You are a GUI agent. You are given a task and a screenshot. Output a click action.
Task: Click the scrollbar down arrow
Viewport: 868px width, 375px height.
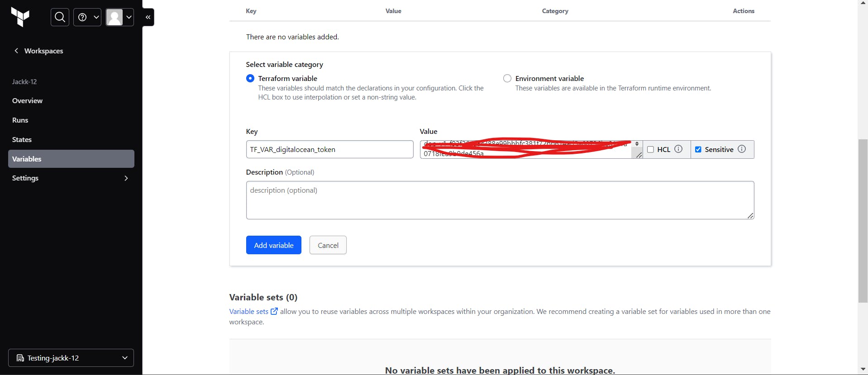(863, 370)
